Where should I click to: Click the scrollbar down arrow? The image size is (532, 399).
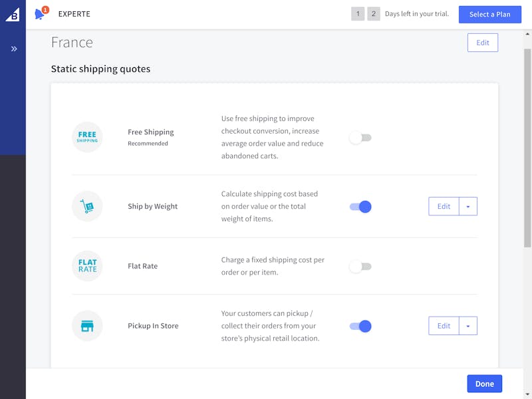(x=527, y=394)
